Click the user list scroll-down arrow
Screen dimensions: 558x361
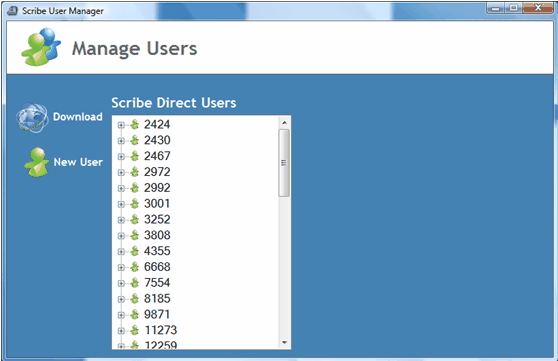[x=284, y=342]
